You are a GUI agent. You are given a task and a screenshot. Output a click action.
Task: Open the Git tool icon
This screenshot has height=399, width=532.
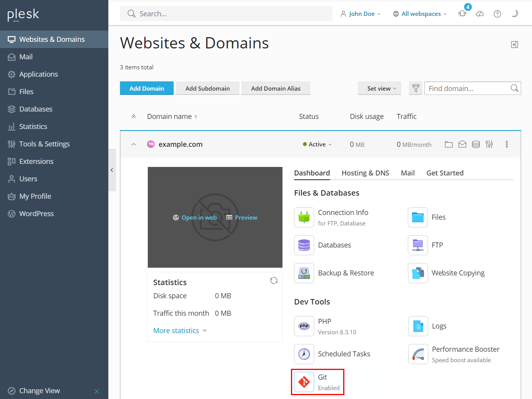point(304,382)
